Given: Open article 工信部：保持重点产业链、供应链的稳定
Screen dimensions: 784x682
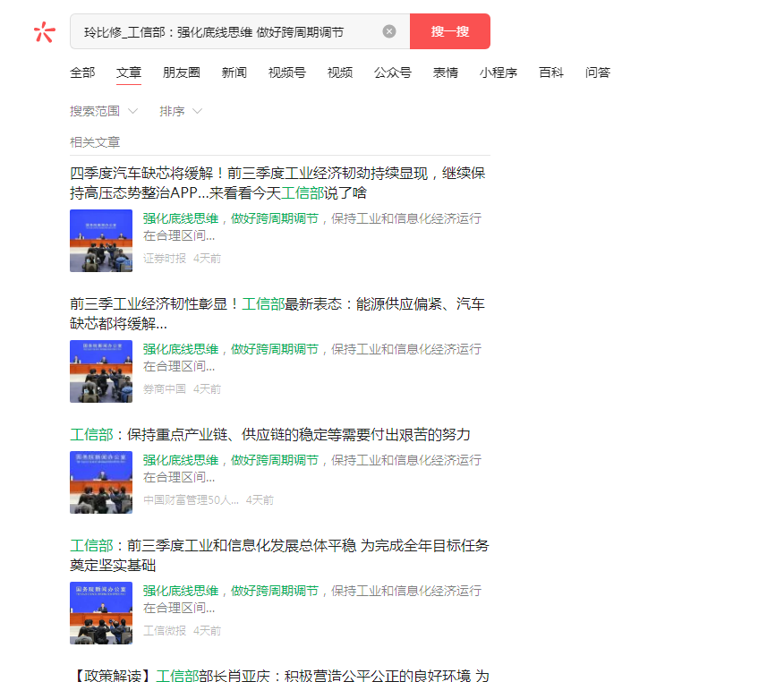Looking at the screenshot, I should (270, 434).
